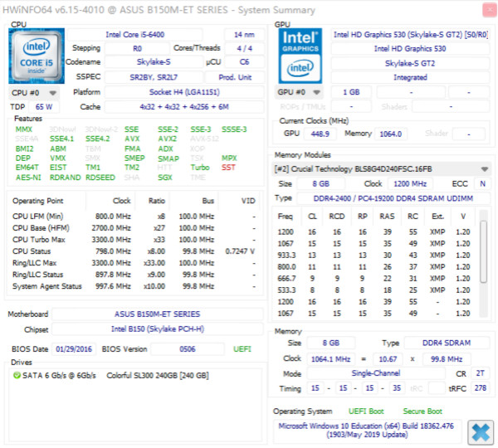
Task: Open the CPU #0 selector dropdown
Action: pos(34,93)
